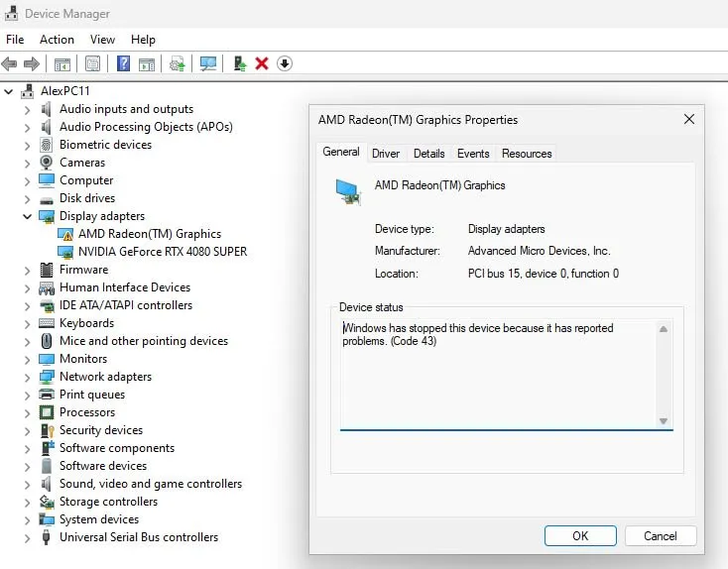Click the Print queues printer icon

point(47,395)
